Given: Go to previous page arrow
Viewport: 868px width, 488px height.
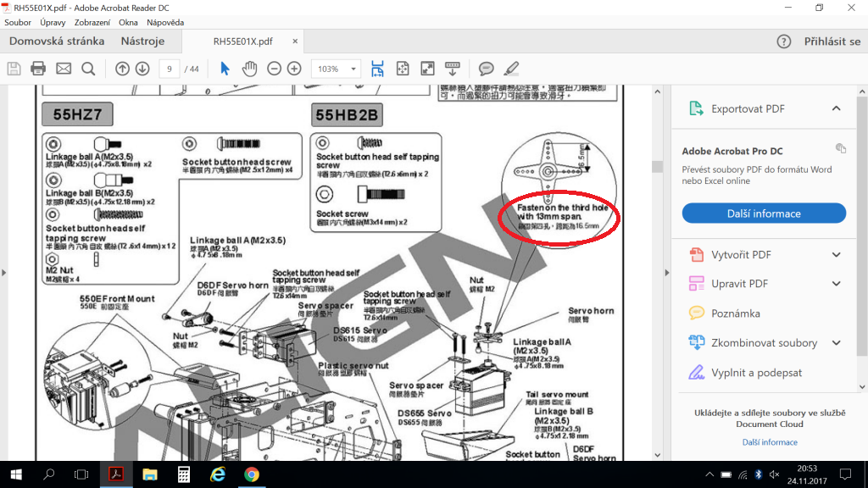Looking at the screenshot, I should coord(123,69).
